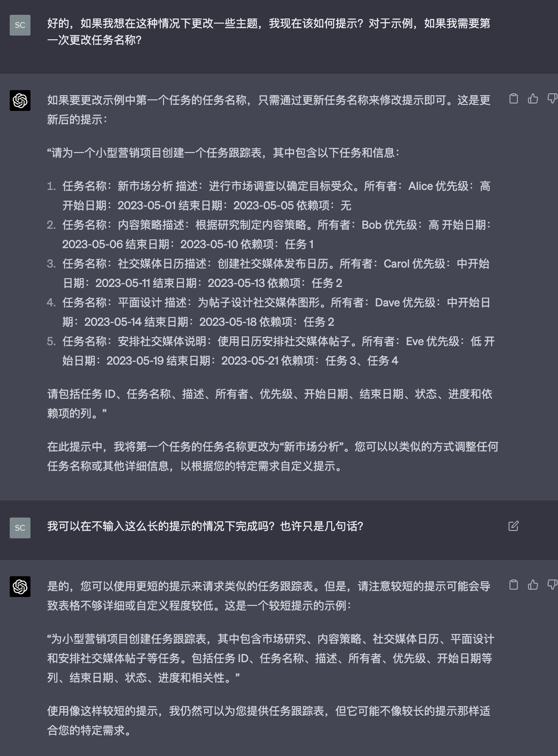This screenshot has width=558, height=756.
Task: Click the SC avatar beside the shorter-prompt question
Action: click(x=20, y=528)
